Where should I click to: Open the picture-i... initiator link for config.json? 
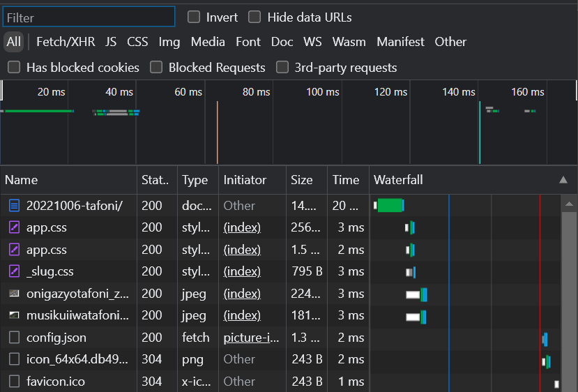coord(250,338)
